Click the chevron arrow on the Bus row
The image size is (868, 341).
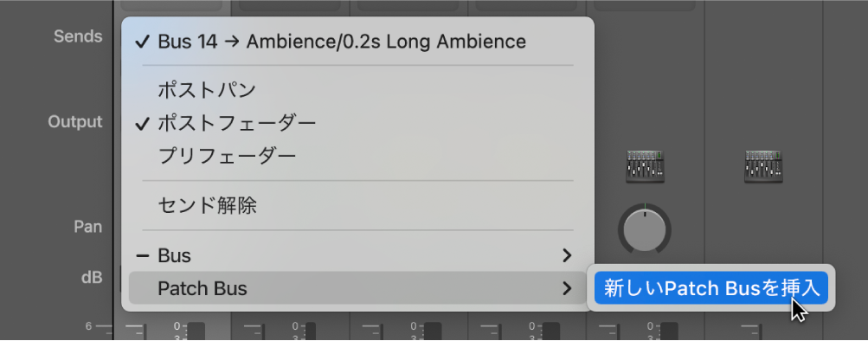pos(566,256)
